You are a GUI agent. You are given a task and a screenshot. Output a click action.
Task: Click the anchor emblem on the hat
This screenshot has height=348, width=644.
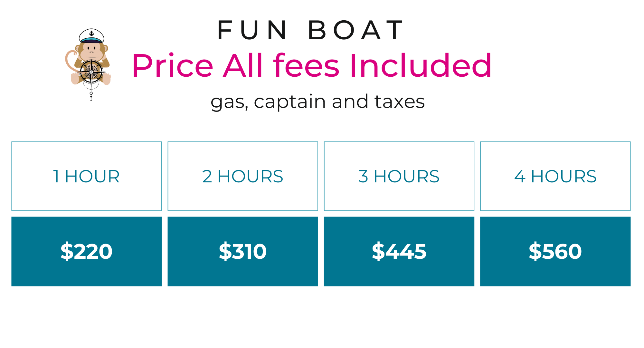click(91, 33)
